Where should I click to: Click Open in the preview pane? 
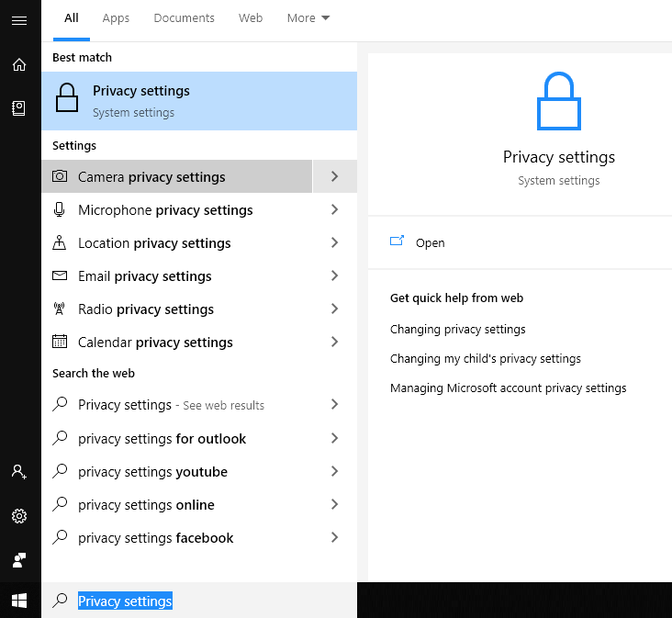pos(430,243)
